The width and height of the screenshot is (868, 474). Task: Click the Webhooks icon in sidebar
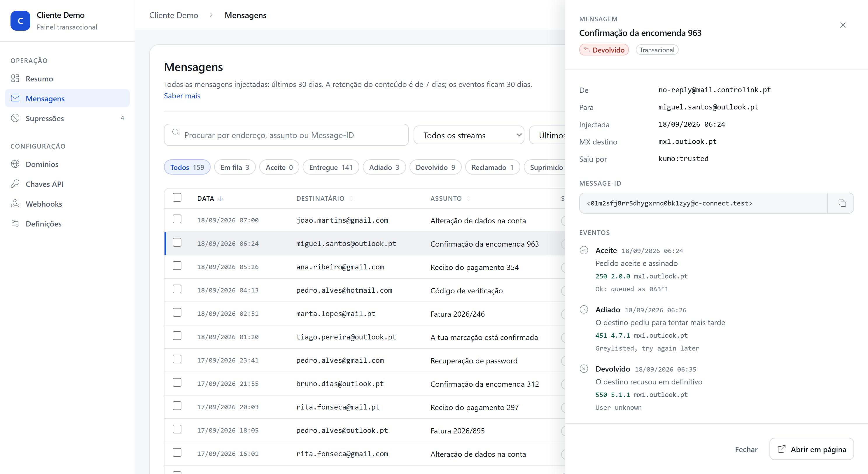coord(15,204)
